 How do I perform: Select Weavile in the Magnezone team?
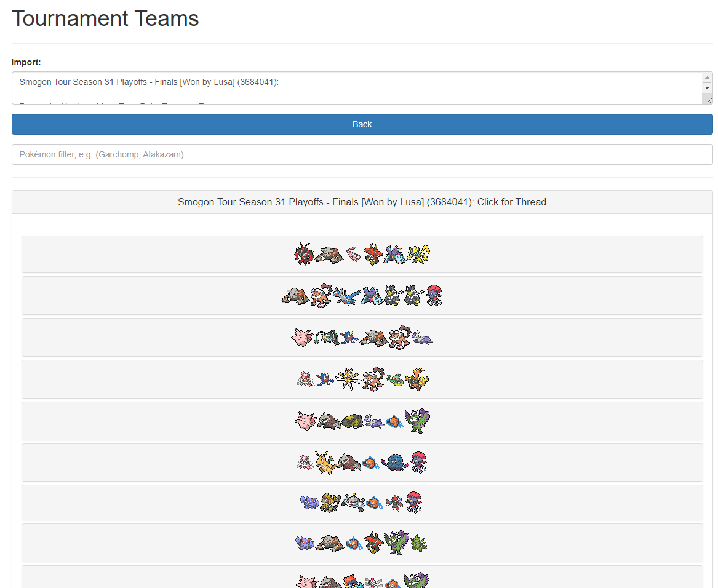tap(414, 503)
